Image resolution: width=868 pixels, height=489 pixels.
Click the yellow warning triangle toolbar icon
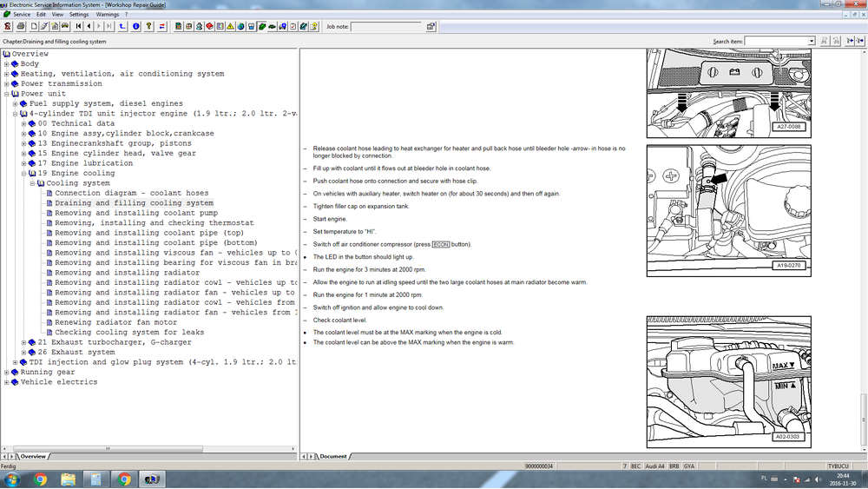pyautogui.click(x=230, y=27)
